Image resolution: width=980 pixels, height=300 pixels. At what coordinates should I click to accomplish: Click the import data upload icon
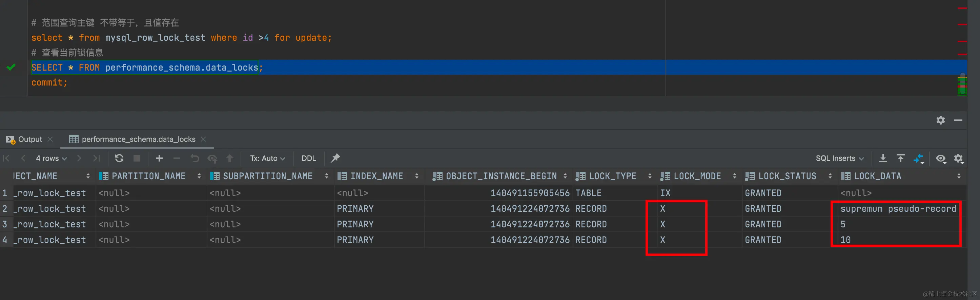[900, 158]
